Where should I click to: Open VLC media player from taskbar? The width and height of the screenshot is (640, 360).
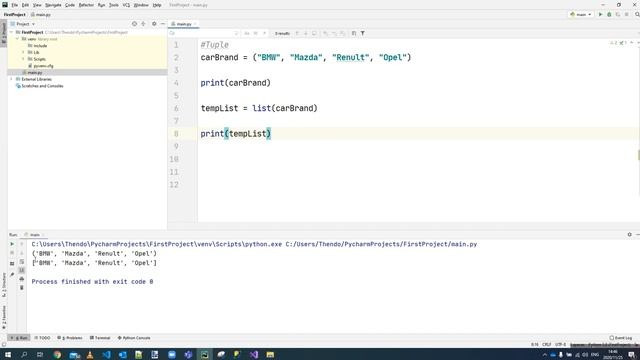pyautogui.click(x=90, y=355)
